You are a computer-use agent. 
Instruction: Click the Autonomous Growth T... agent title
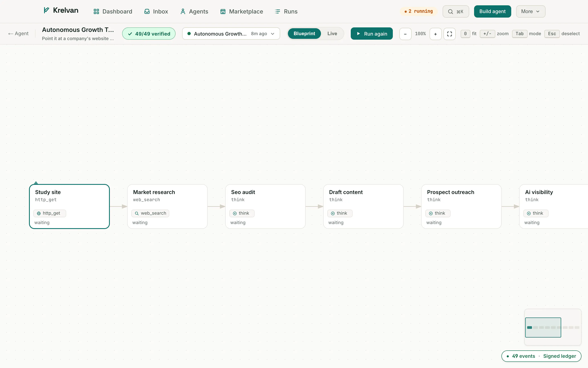click(x=78, y=30)
